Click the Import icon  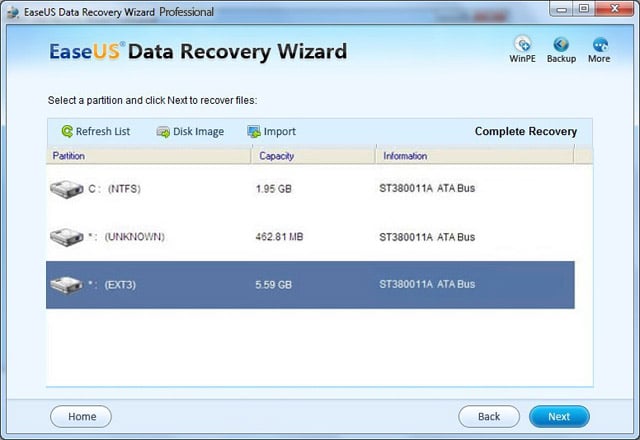pos(254,131)
